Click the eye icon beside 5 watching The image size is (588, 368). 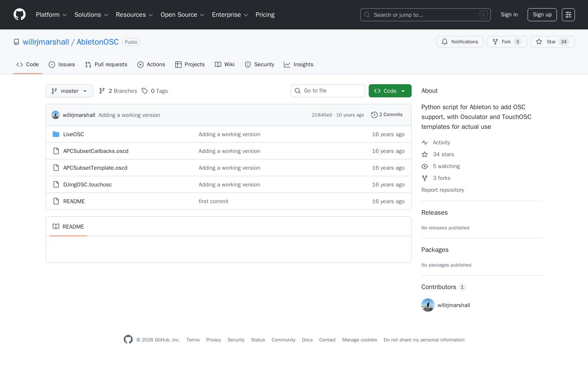point(425,166)
